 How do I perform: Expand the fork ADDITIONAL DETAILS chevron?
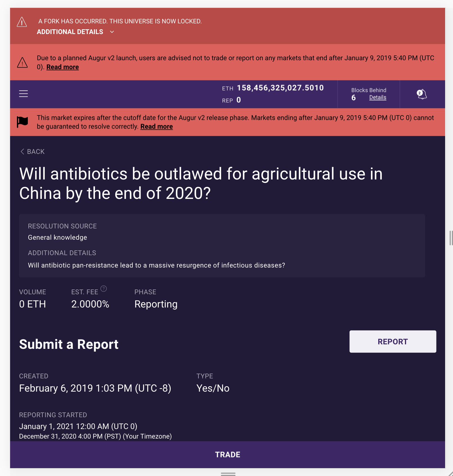tap(112, 32)
